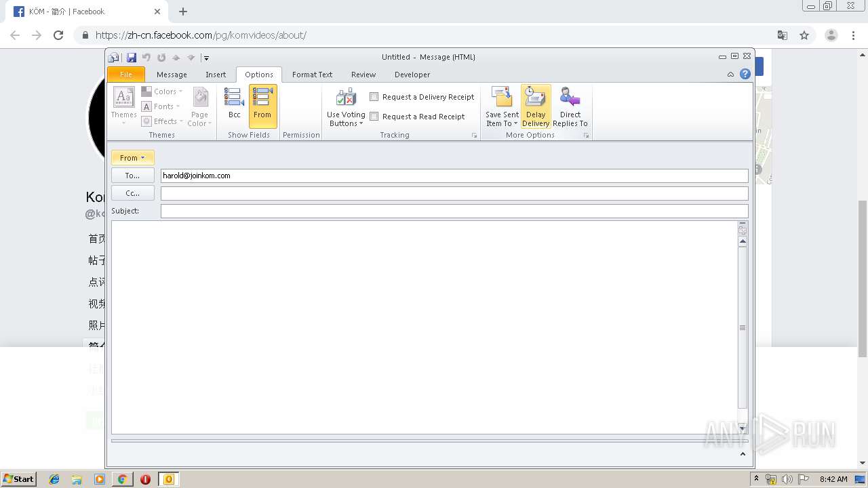Click the Undo arrow in quick access toolbar
The image size is (868, 488).
146,58
